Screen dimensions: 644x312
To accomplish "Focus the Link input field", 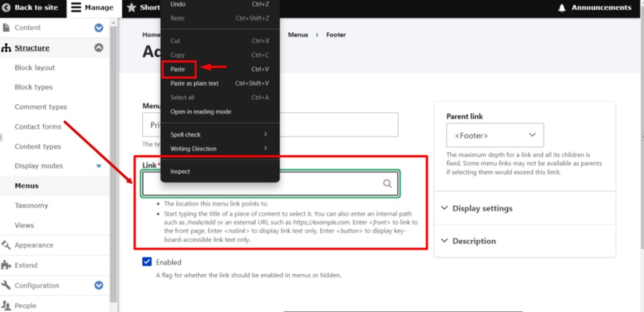I will click(x=270, y=184).
